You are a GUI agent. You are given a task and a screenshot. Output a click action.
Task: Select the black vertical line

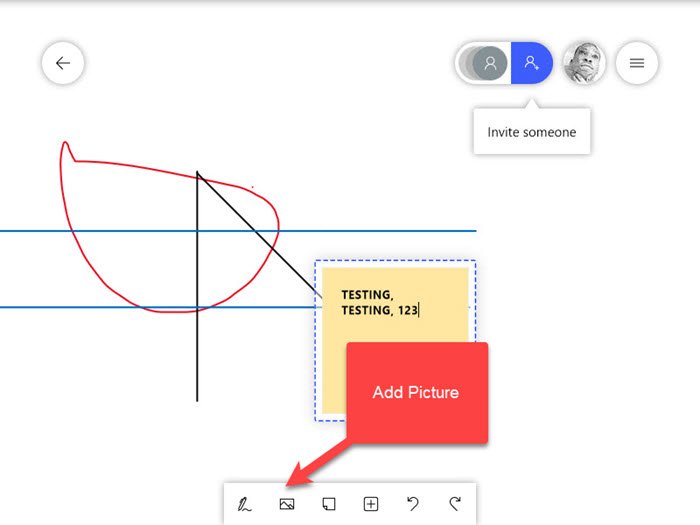[x=197, y=360]
